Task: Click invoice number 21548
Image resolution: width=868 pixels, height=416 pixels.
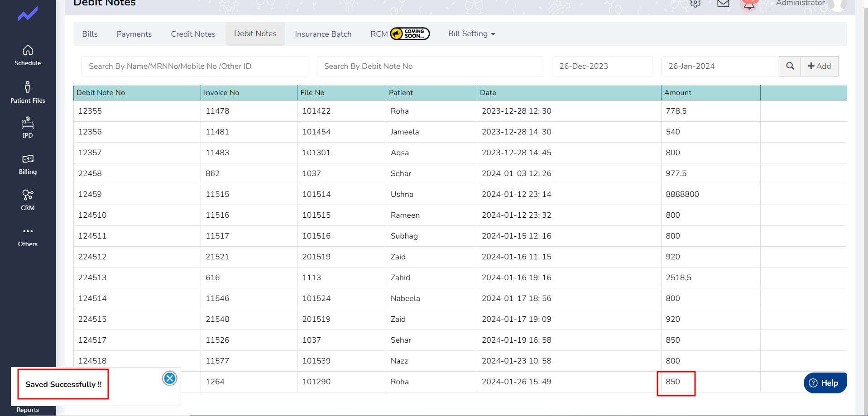Action: (217, 319)
